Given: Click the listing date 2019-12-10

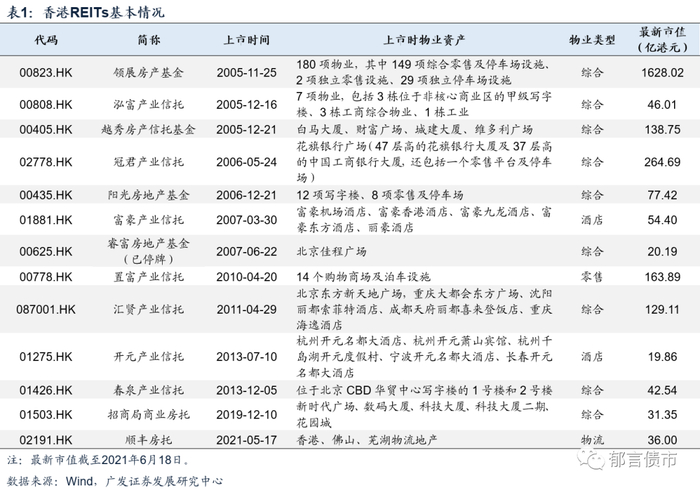Looking at the screenshot, I should click(x=246, y=415).
